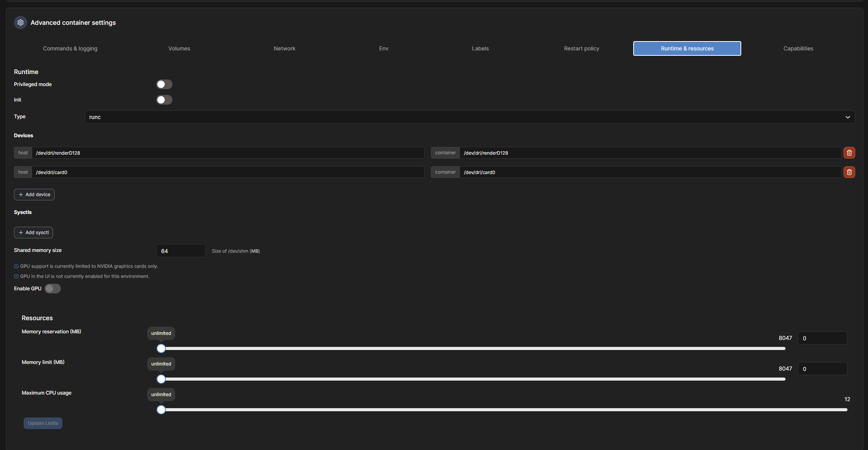Viewport: 868px width, 450px height.
Task: Click the Maximum CPU usage slider handle
Action: pos(161,410)
